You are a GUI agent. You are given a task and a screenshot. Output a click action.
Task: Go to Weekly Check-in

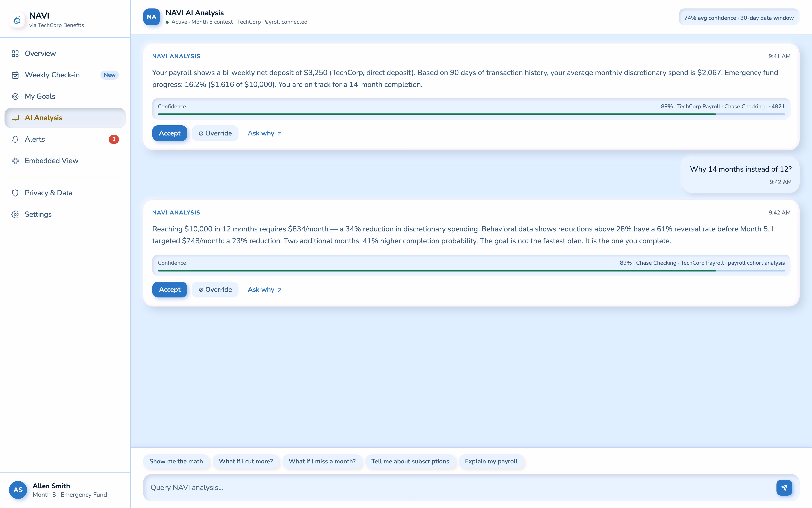pos(65,75)
